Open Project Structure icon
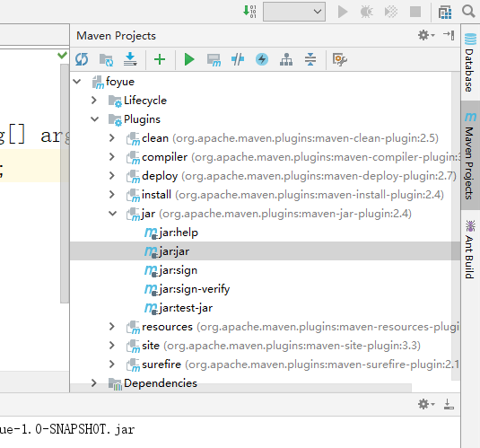 coord(444,13)
